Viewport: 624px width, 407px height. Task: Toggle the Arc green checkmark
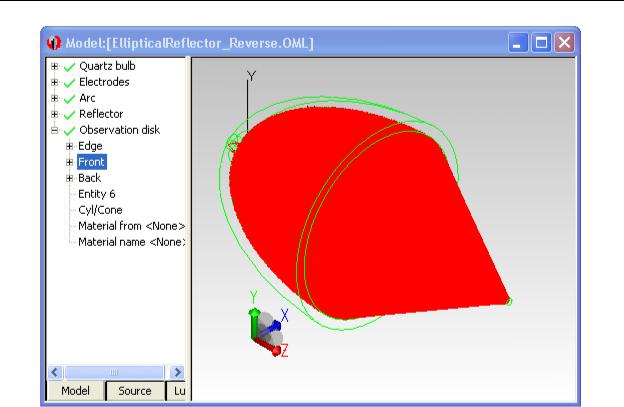tap(69, 98)
